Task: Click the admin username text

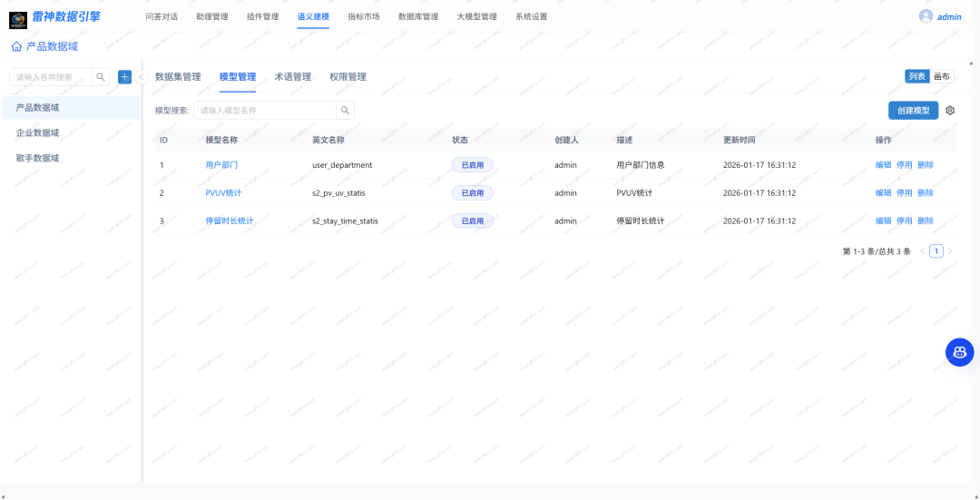Action: [x=949, y=17]
